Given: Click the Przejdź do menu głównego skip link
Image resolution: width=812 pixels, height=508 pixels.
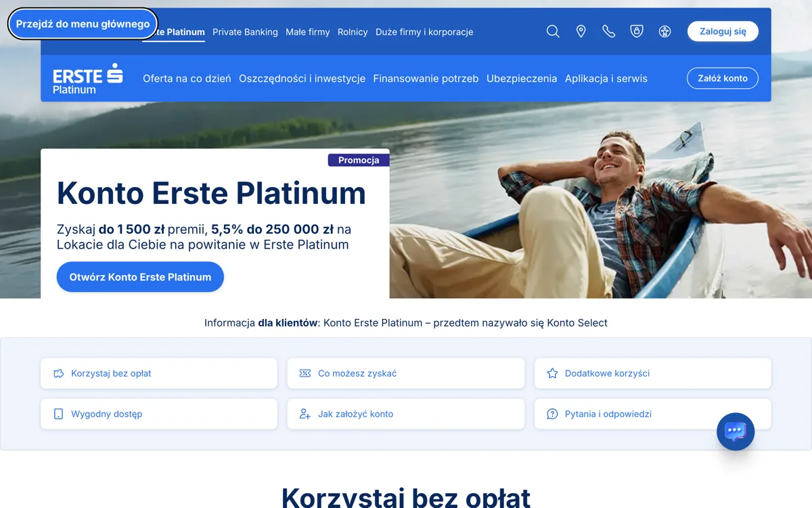Looking at the screenshot, I should [83, 24].
